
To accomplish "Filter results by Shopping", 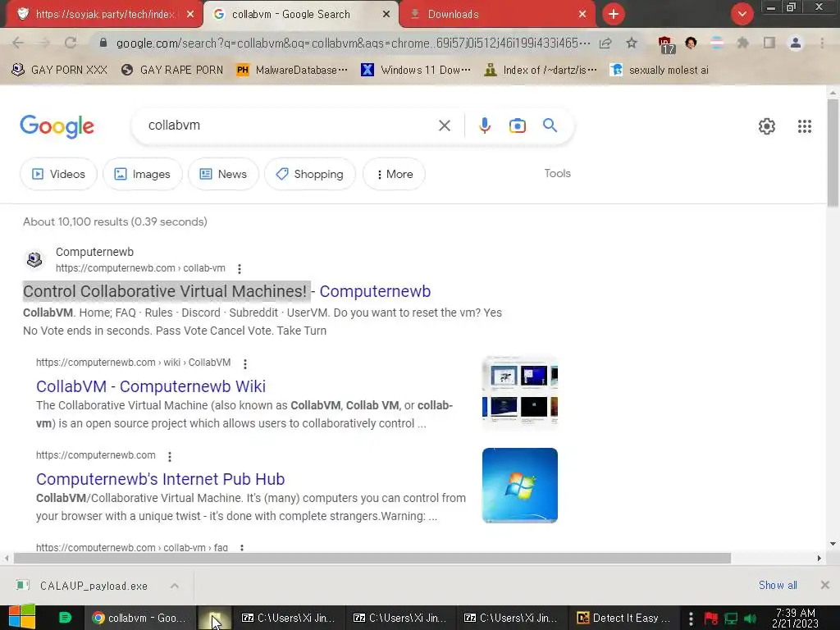I will pos(309,174).
